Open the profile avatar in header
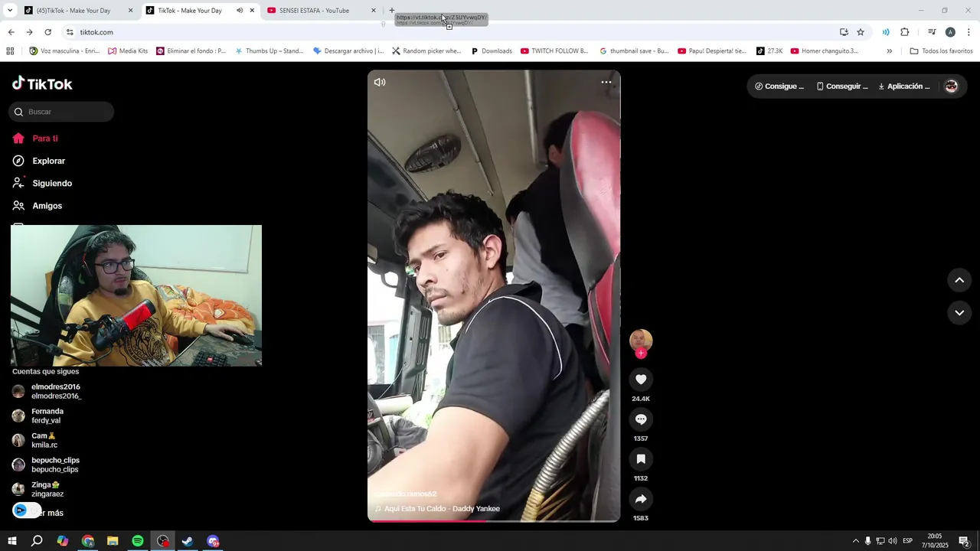 coord(951,86)
